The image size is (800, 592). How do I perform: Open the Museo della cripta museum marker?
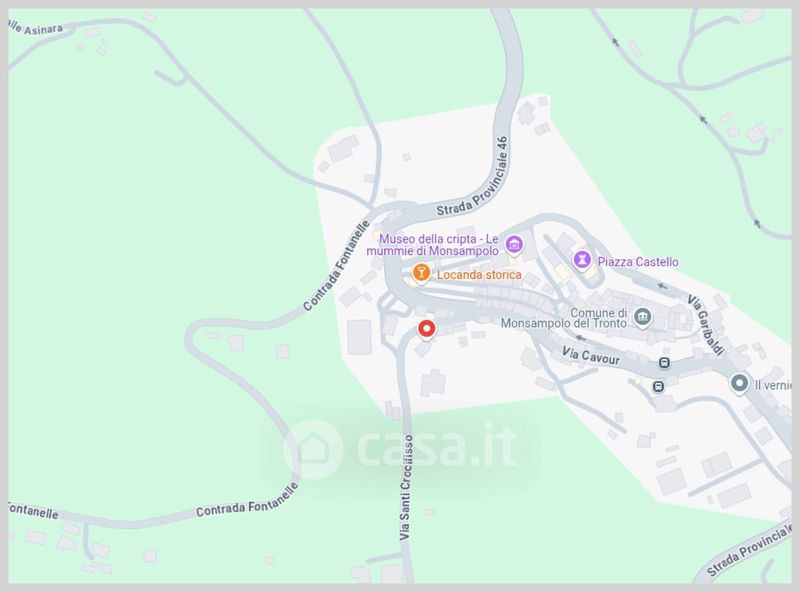(x=514, y=244)
